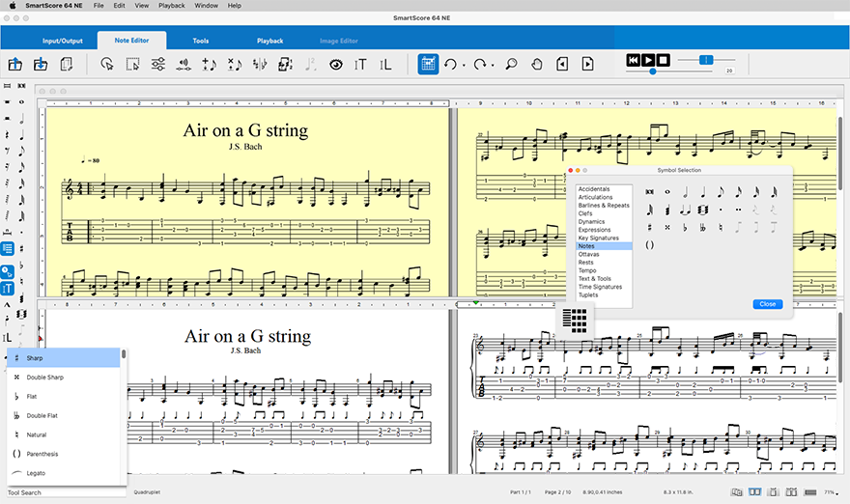Screen dimensions: 850x504
Task: Click the delete note (x) tool
Action: [x=234, y=65]
